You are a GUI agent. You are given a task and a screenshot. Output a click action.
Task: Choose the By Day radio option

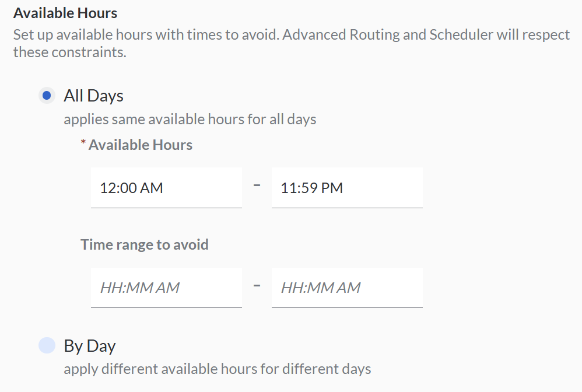click(x=47, y=345)
